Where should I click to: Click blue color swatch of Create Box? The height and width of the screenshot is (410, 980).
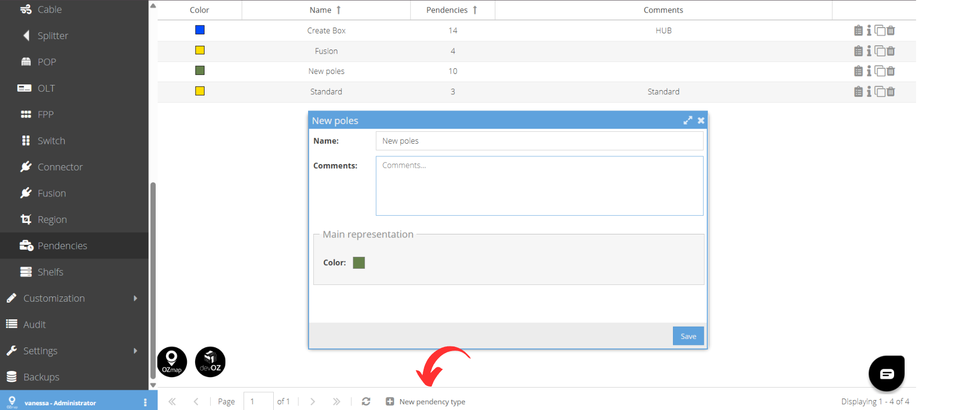(x=200, y=30)
